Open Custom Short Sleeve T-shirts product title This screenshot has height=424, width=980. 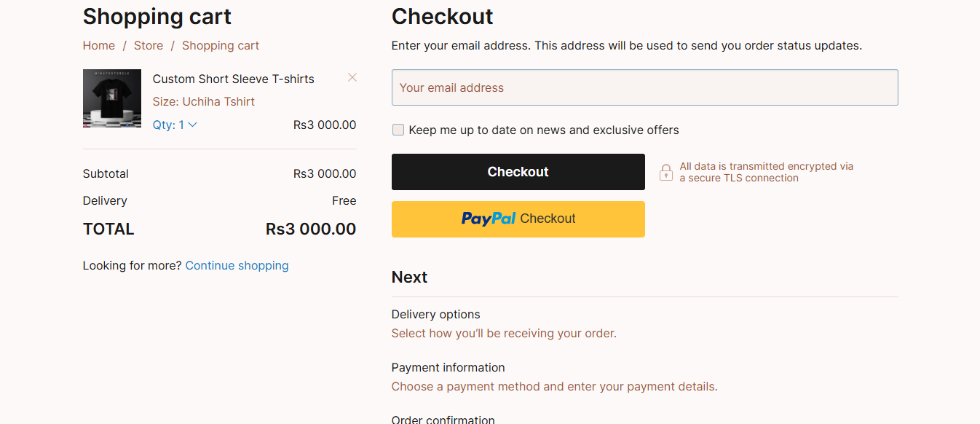[234, 79]
